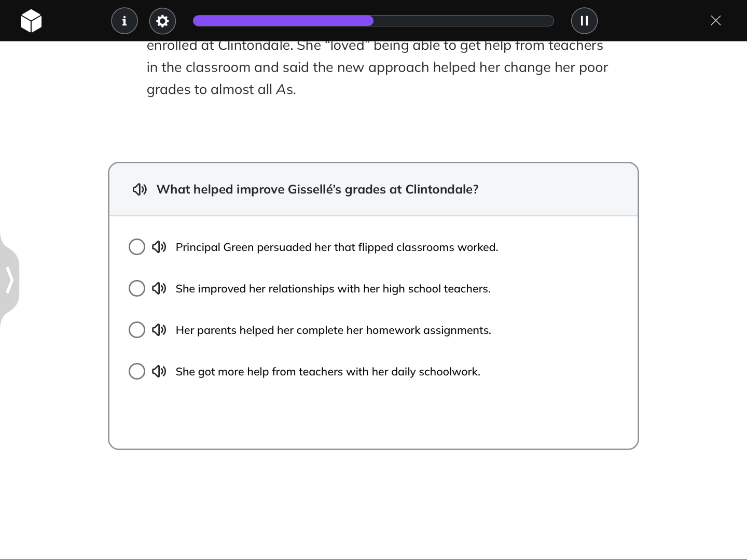Click the white cube logo icon
This screenshot has height=560, width=747.
click(x=31, y=21)
